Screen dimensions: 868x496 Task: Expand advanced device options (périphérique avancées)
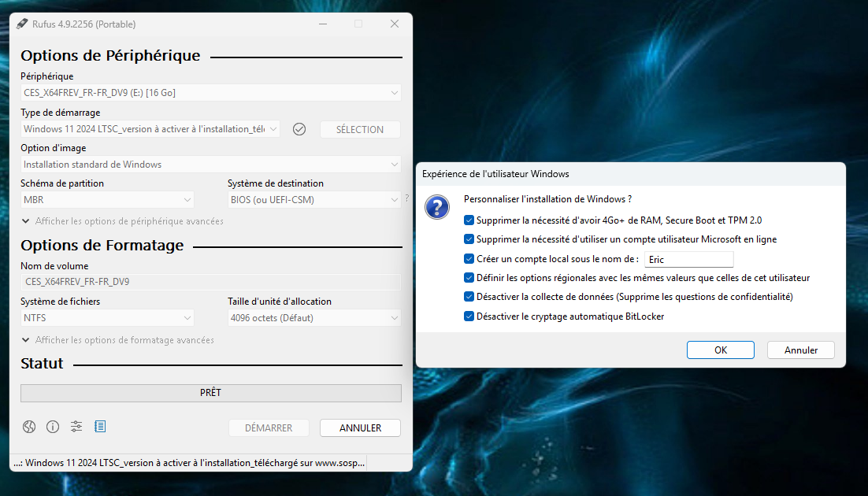[122, 221]
